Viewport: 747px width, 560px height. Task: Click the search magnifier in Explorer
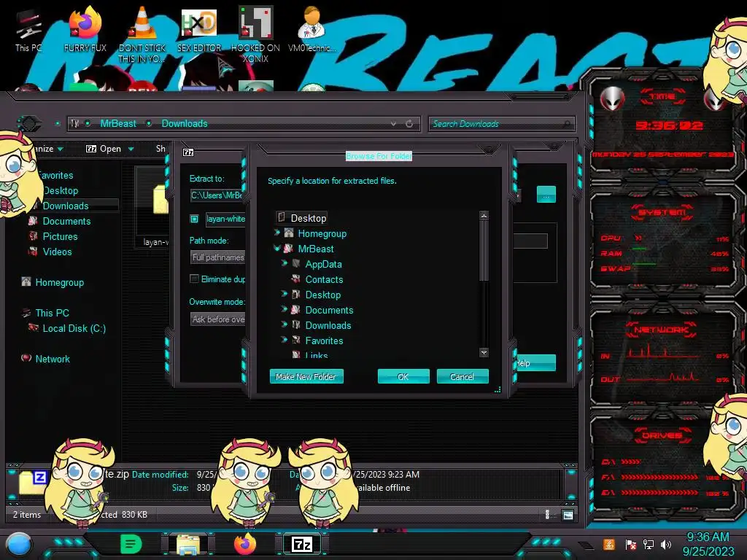tap(566, 124)
